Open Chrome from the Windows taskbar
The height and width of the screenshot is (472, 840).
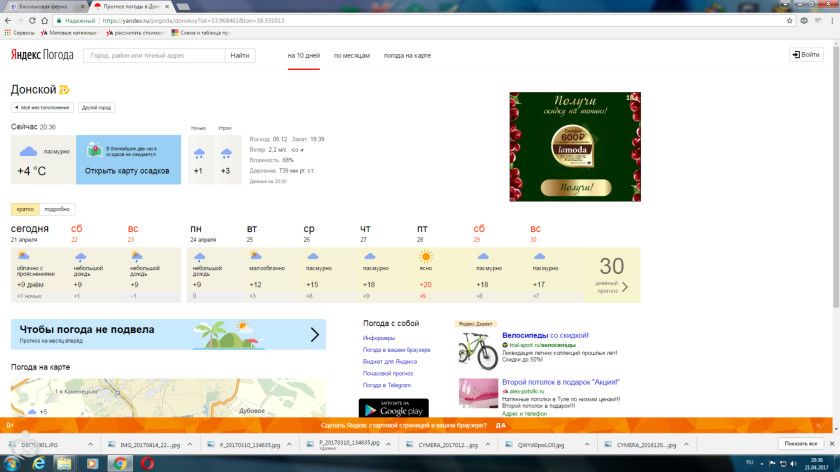pyautogui.click(x=118, y=463)
